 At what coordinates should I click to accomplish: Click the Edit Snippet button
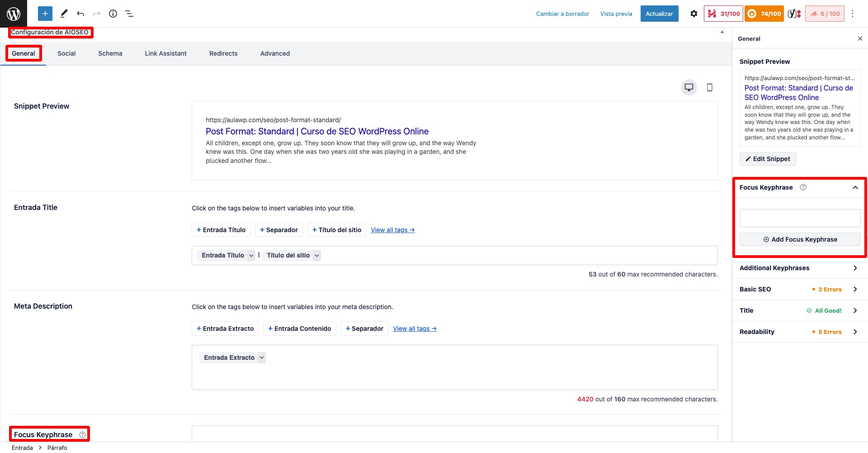coord(768,159)
